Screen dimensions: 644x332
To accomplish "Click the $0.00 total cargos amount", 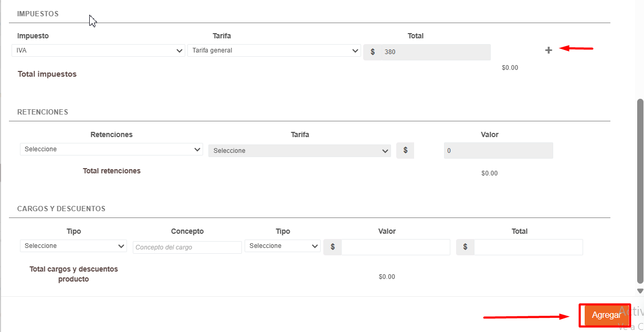I will (x=387, y=277).
